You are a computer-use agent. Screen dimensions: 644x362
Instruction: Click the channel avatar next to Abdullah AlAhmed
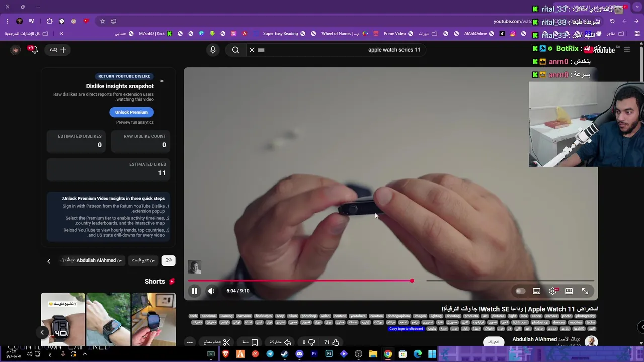(591, 342)
